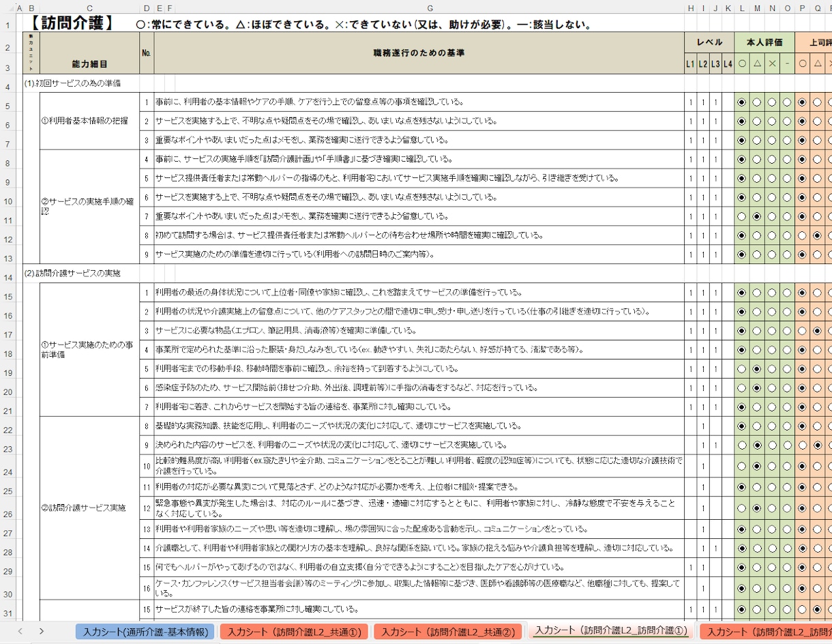Screen dimensions: 832x644
Task: Select the △ self-evaluation radio in row 5
Action: tap(757, 102)
